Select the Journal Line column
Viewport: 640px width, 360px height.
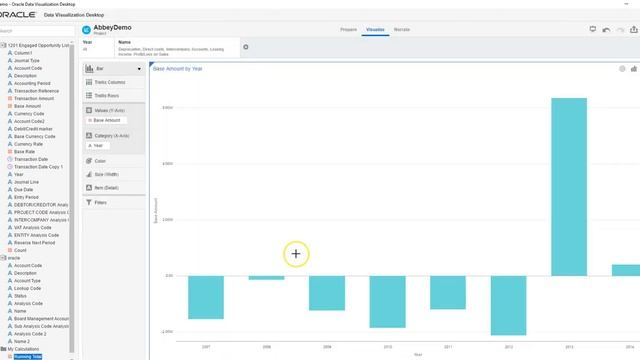click(26, 182)
